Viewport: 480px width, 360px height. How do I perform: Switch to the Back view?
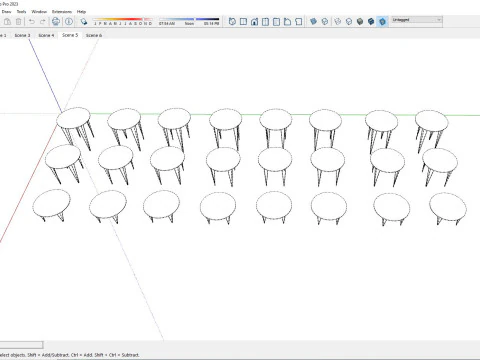pos(276,22)
